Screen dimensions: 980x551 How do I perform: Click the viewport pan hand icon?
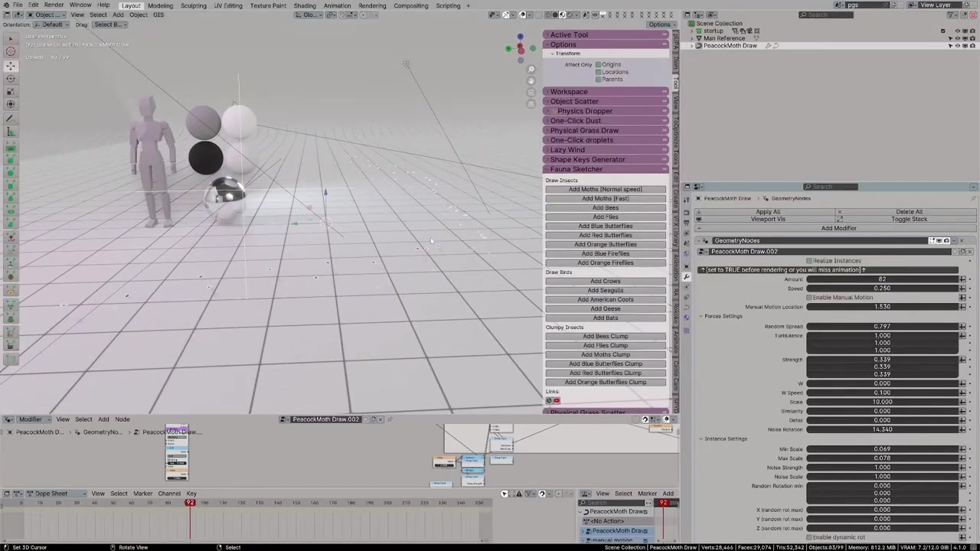(x=531, y=81)
